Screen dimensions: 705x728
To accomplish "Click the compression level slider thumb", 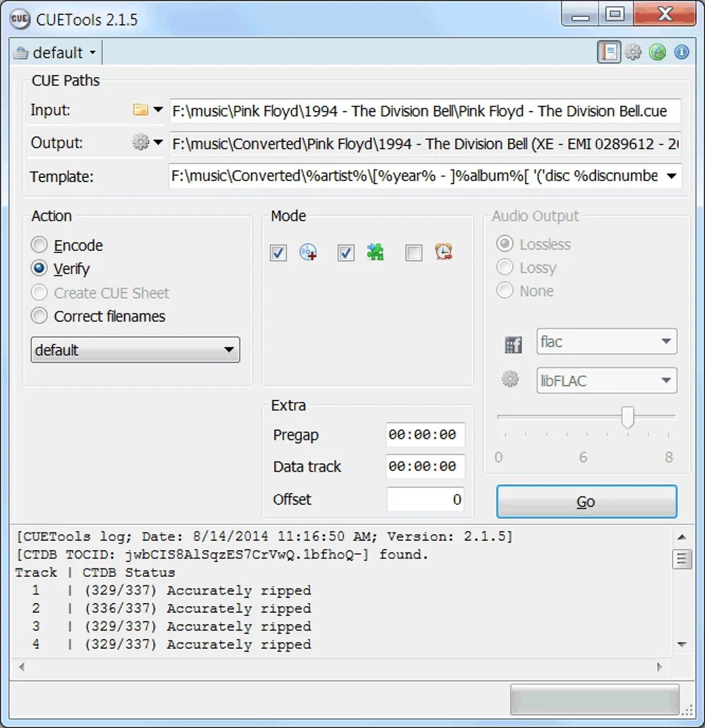I will [627, 417].
